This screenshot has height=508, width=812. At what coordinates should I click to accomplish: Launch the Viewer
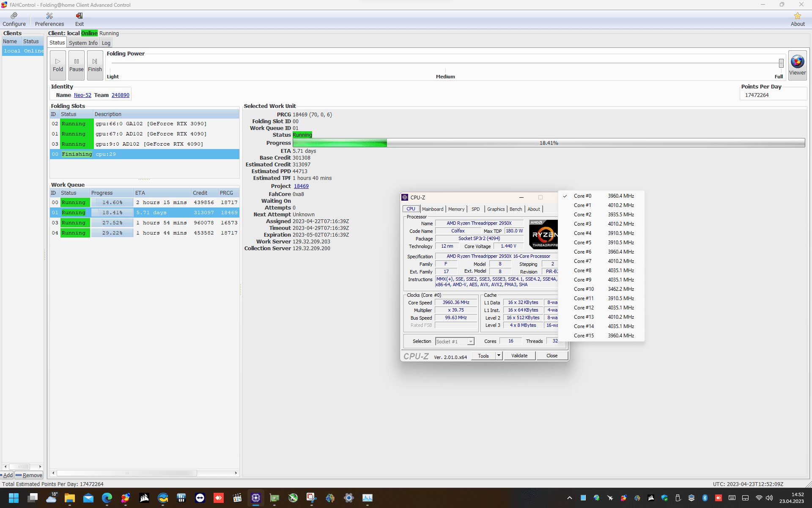coord(797,65)
